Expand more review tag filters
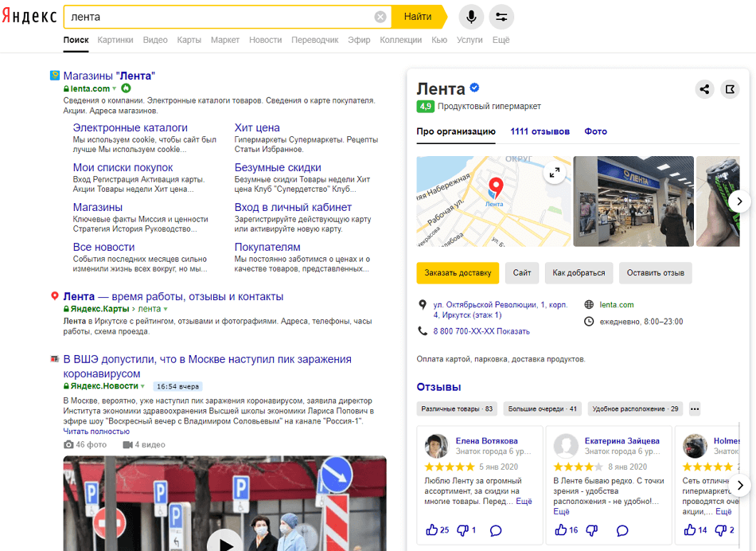This screenshot has height=551, width=756. point(695,409)
